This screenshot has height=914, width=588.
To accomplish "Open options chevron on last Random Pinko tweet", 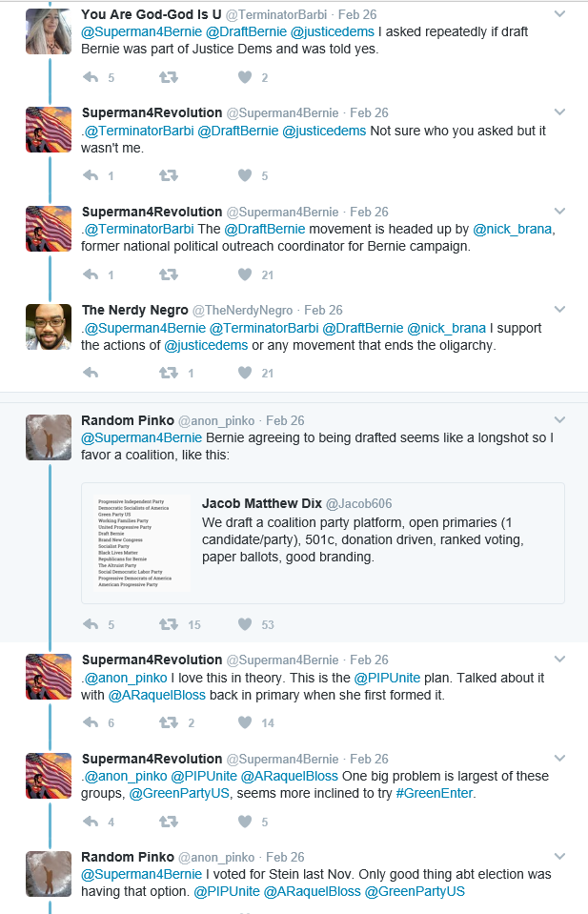I will pyautogui.click(x=559, y=856).
